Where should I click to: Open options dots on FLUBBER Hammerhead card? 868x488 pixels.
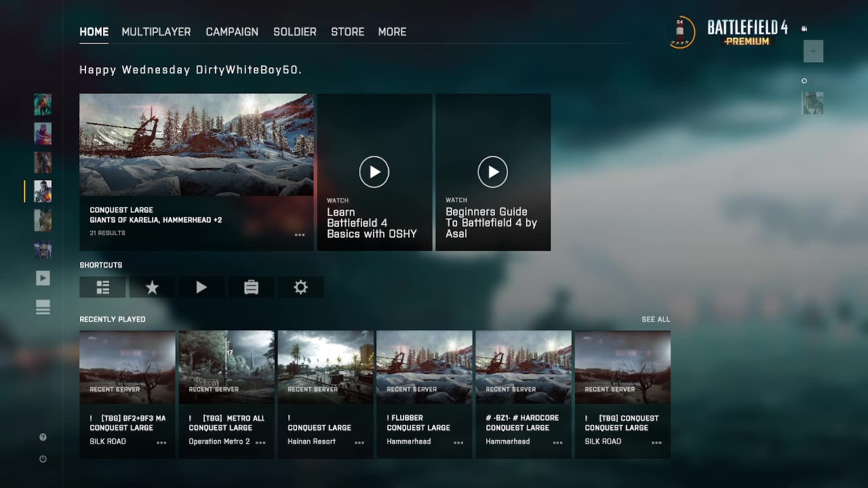click(x=458, y=443)
